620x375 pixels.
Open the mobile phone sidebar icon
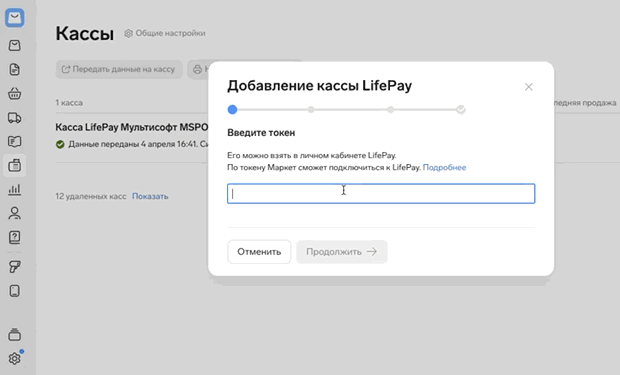(15, 291)
